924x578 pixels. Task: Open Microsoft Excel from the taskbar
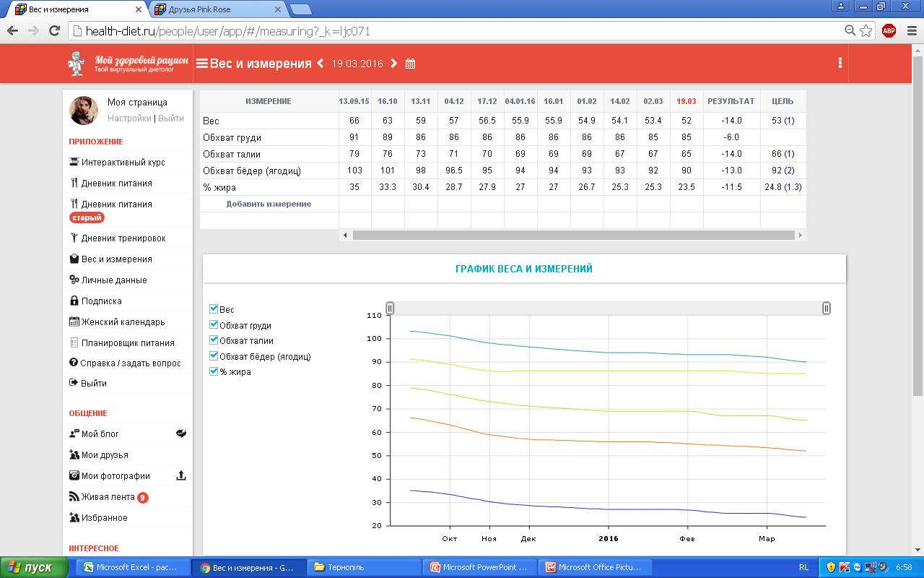pos(134,567)
